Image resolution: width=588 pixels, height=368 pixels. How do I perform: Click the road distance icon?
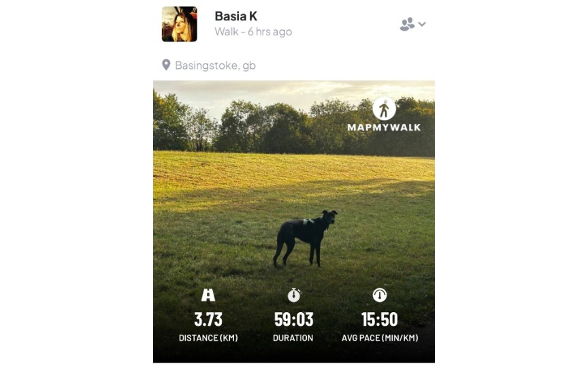point(208,295)
